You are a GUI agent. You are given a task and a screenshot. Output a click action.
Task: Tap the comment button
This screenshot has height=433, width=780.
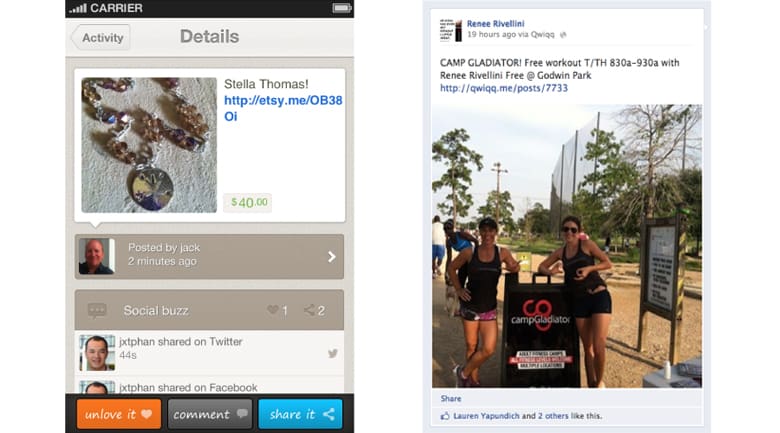click(210, 414)
